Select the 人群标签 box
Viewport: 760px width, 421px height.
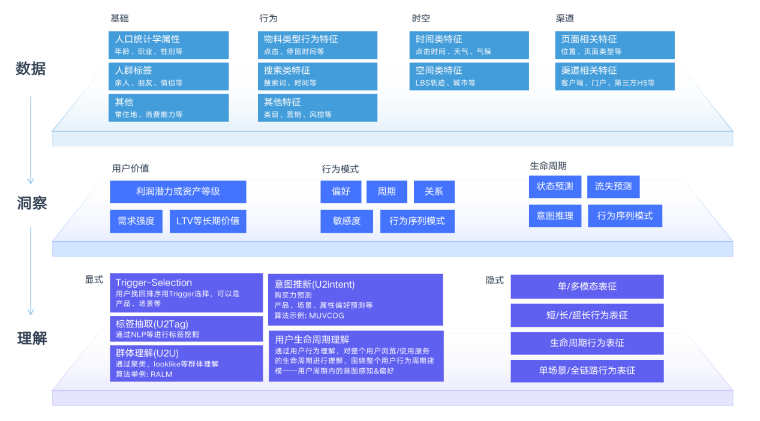tap(168, 77)
